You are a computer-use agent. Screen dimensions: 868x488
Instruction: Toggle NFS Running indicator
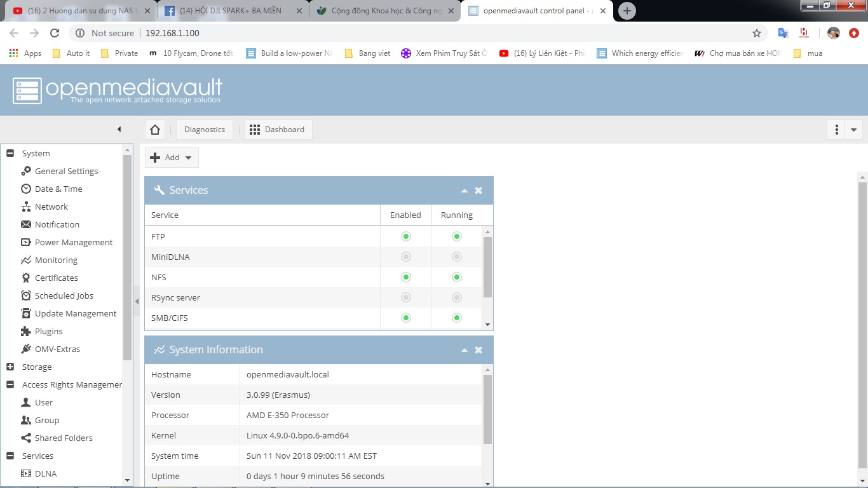click(x=457, y=277)
